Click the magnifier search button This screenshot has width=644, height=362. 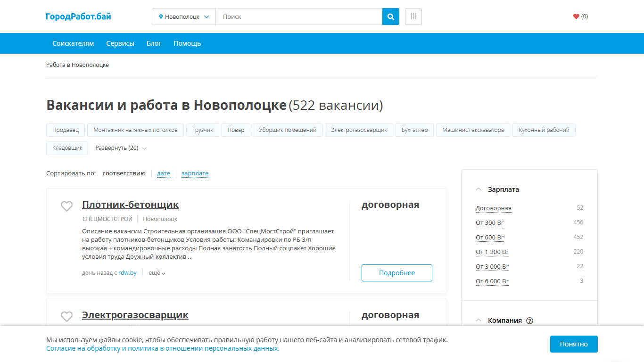[390, 16]
